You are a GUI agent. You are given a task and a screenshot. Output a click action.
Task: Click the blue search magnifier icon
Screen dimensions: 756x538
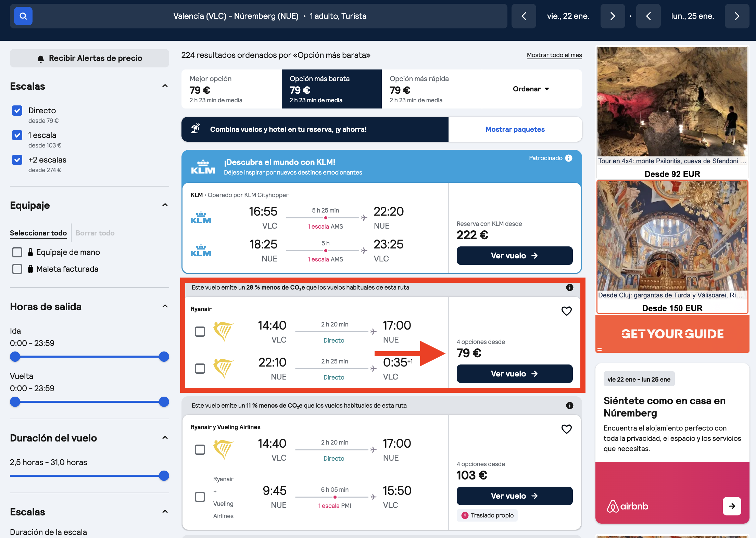click(23, 16)
